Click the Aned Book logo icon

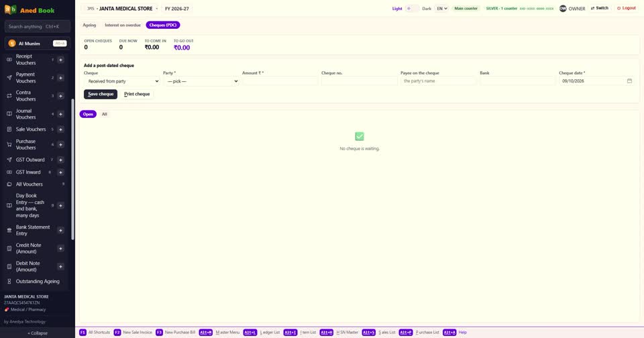10,10
